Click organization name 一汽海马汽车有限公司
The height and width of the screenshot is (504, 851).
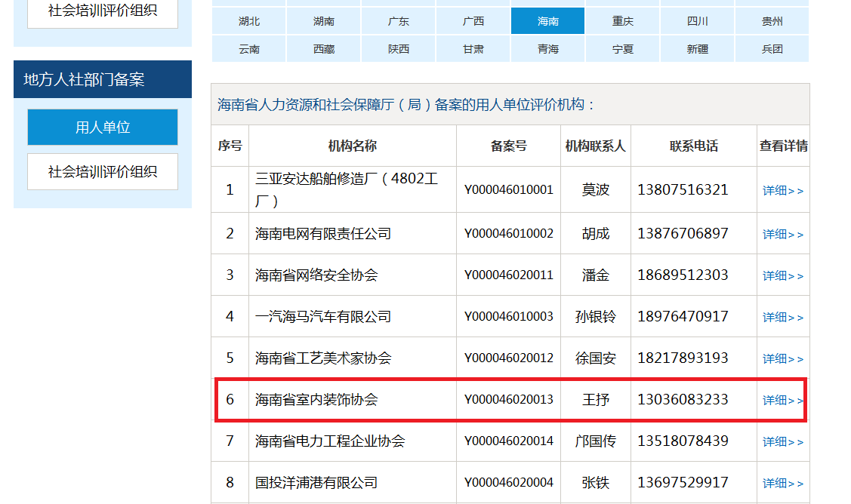point(323,316)
